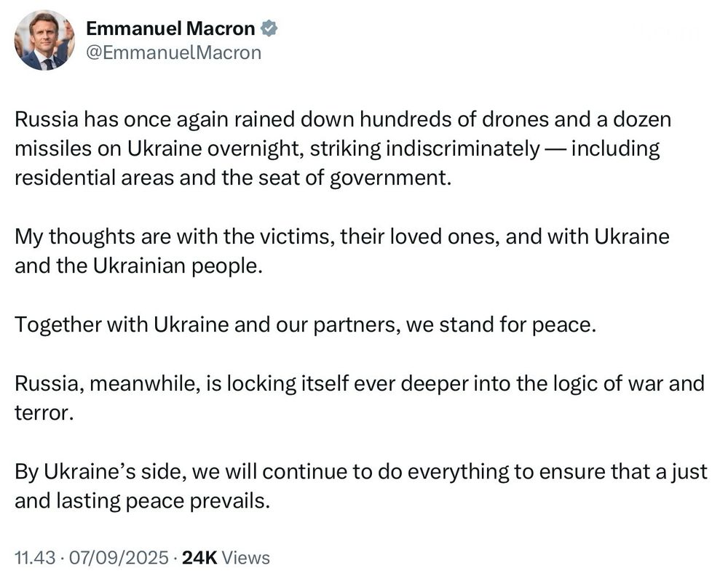Click the line "and the Ukrainian people."
728x587 pixels.
137,265
